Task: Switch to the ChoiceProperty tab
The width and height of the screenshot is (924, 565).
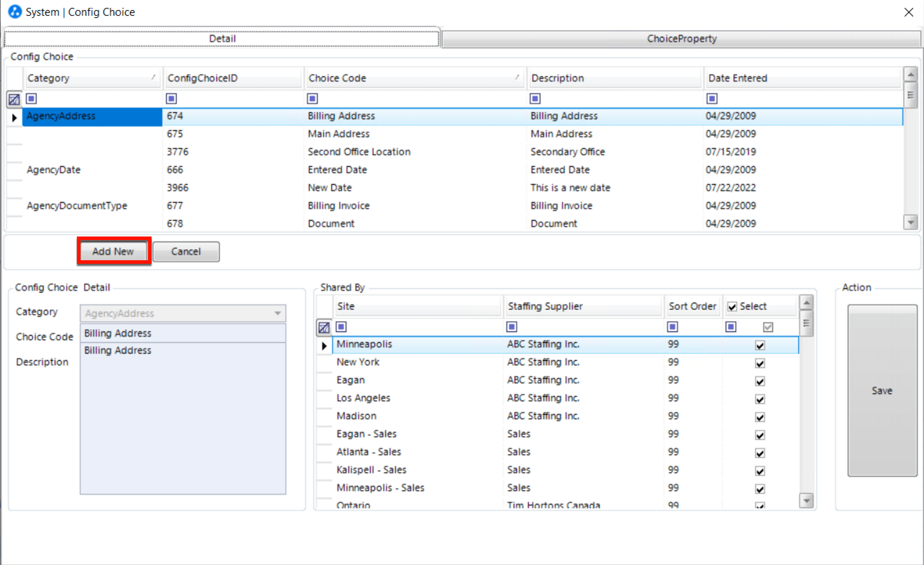Action: tap(681, 39)
